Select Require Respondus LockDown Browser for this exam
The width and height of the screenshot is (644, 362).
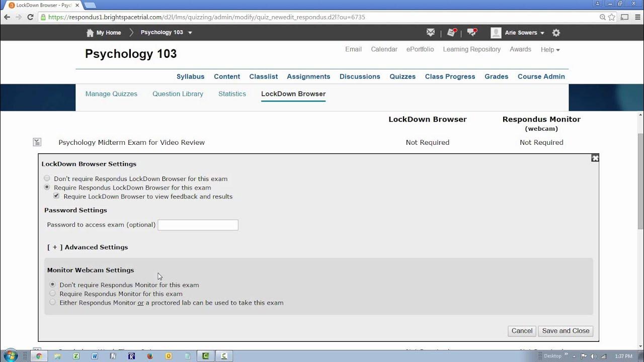(47, 187)
